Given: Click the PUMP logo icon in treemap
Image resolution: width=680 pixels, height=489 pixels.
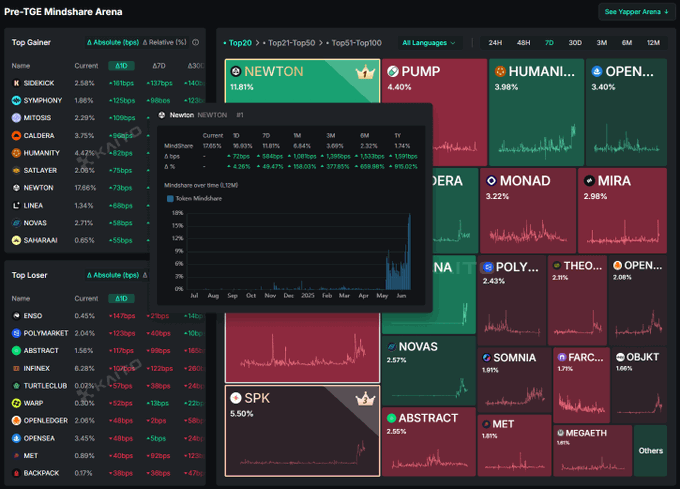Looking at the screenshot, I should point(393,72).
